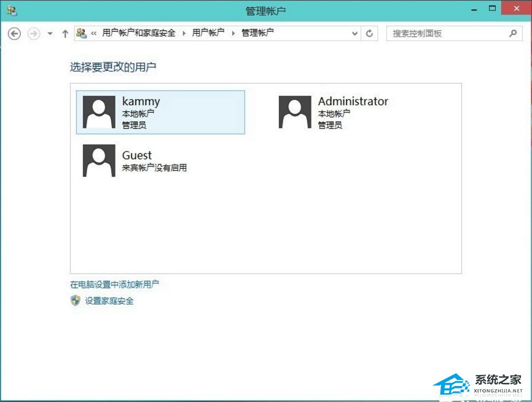
Task: Close the 管理帐户 window
Action: tap(517, 9)
